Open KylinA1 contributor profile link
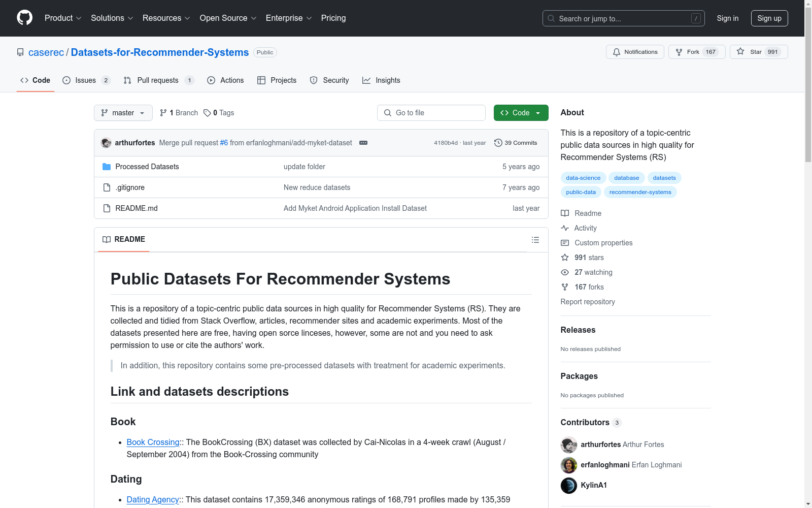The height and width of the screenshot is (508, 812). 594,485
